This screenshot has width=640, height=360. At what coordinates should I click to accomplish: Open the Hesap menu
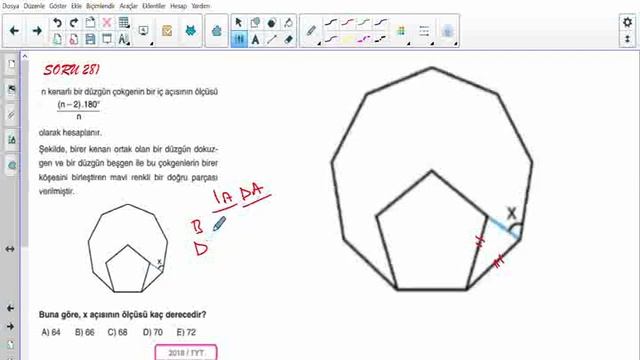click(x=178, y=6)
